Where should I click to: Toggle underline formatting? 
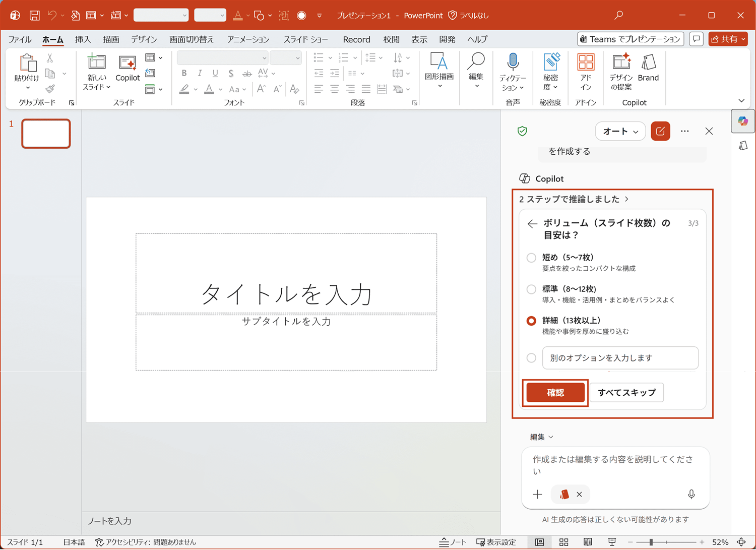coord(215,74)
